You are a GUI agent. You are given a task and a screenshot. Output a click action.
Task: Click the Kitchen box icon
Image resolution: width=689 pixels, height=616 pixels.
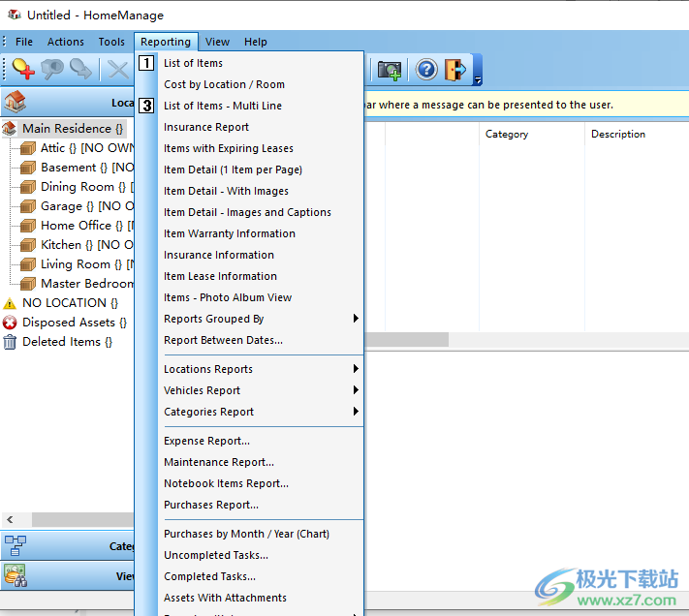(28, 245)
